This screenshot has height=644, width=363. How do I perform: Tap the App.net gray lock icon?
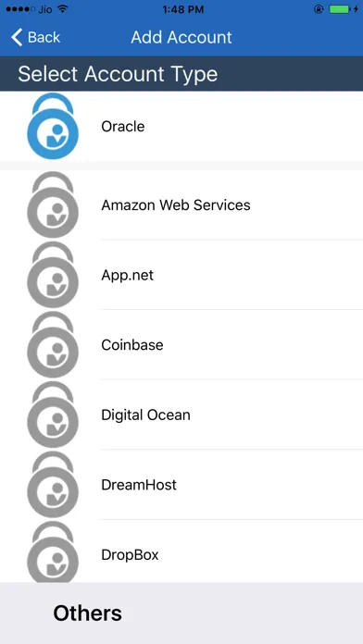coord(53,275)
